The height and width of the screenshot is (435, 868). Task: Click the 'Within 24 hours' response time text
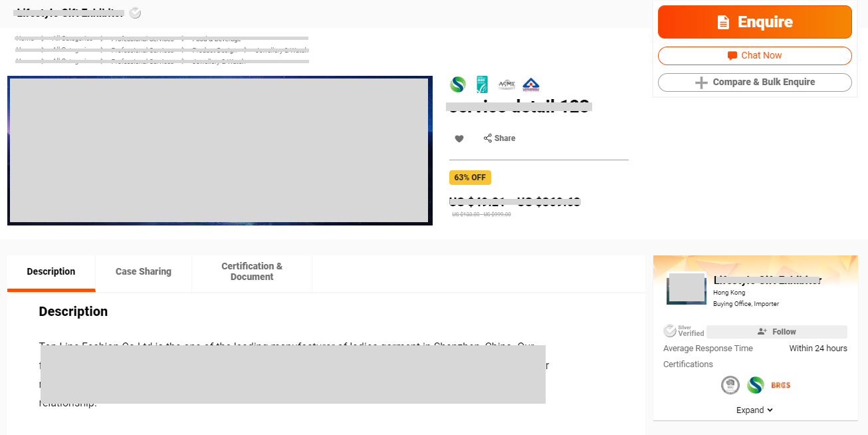818,349
